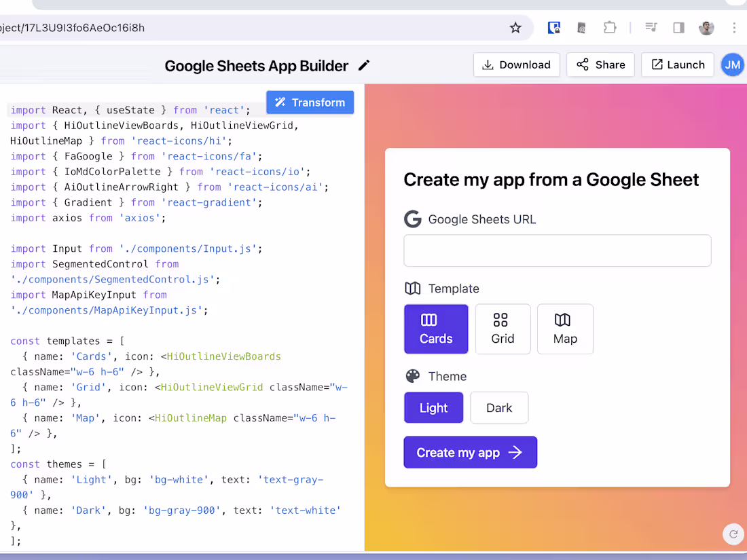Open the password manager extension icon
The image size is (747, 560).
(553, 28)
